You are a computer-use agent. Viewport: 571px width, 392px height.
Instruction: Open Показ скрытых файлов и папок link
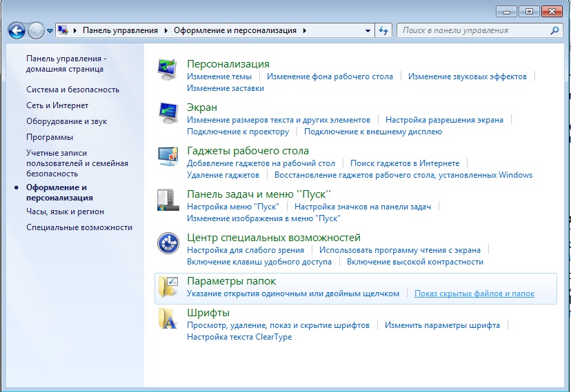point(474,293)
